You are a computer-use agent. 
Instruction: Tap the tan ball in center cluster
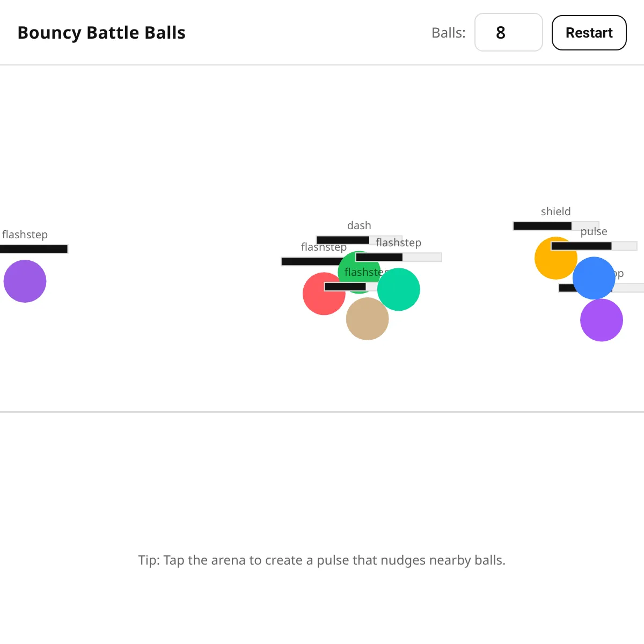coord(367,319)
